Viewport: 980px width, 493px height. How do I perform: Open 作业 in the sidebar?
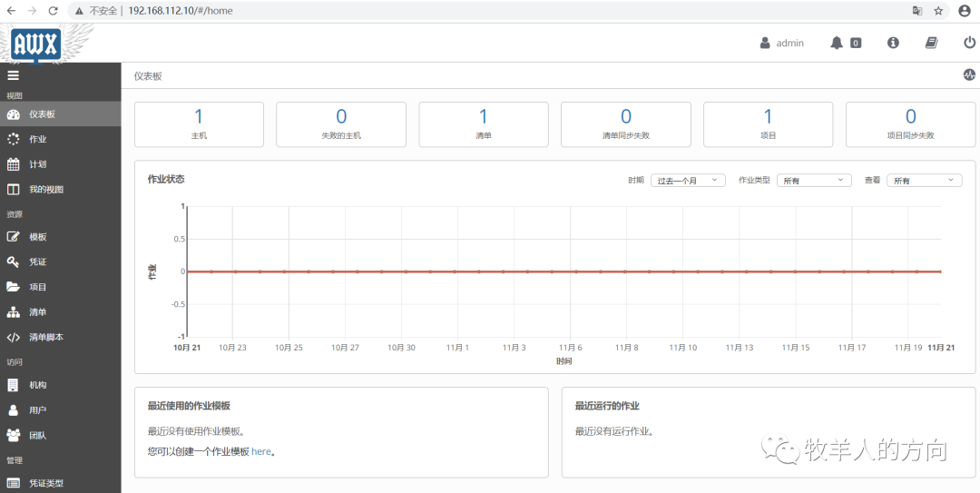pyautogui.click(x=61, y=139)
